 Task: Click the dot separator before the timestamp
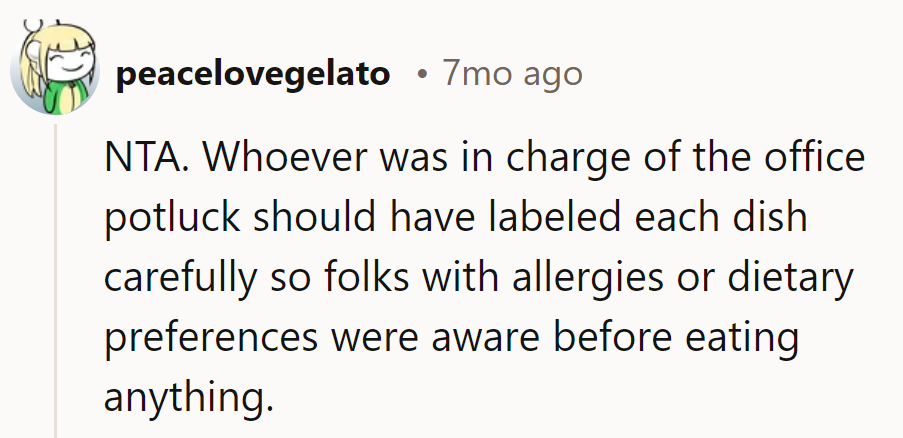coord(424,75)
